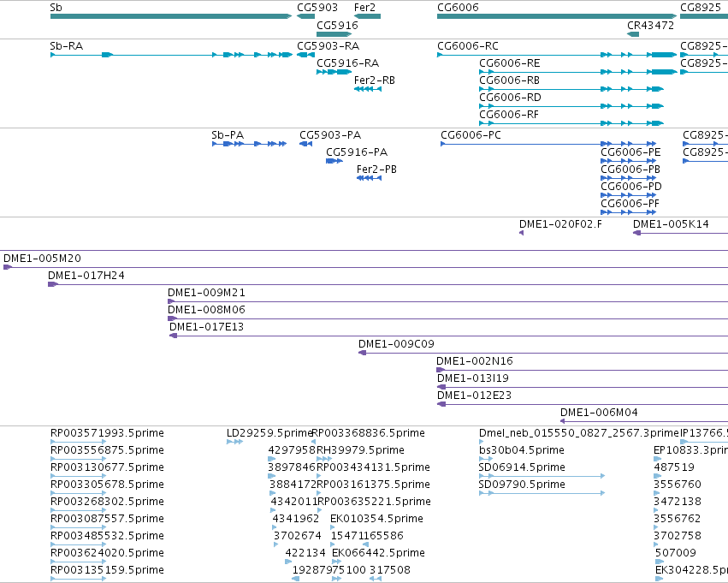This screenshot has height=583, width=728.
Task: Click the RP003305678.5prime EST label
Action: pos(107,485)
